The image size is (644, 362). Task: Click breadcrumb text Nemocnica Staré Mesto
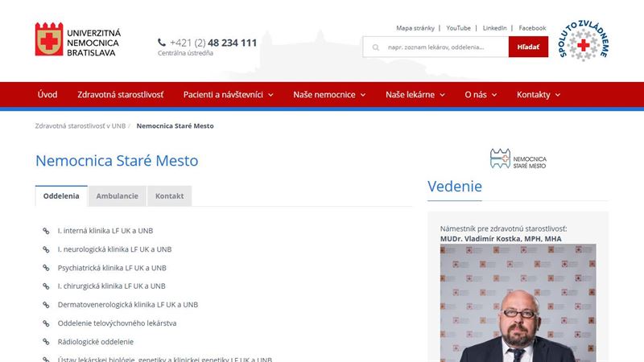click(x=175, y=126)
